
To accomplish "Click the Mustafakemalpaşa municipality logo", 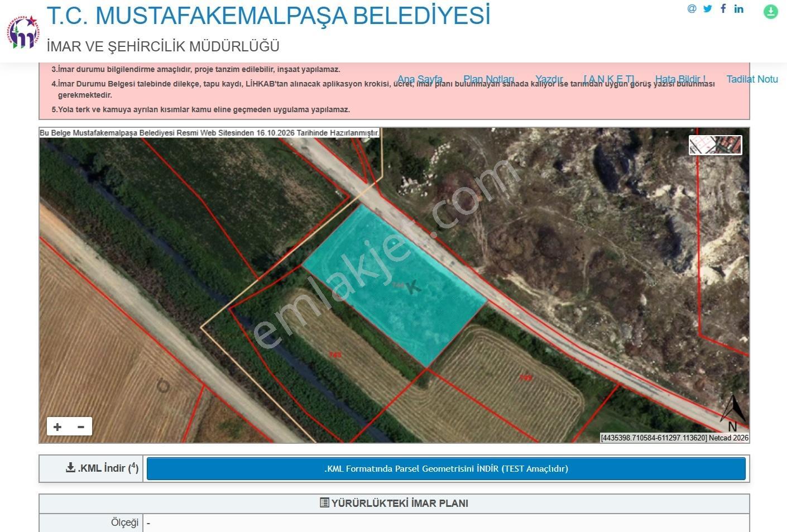I will click(23, 32).
